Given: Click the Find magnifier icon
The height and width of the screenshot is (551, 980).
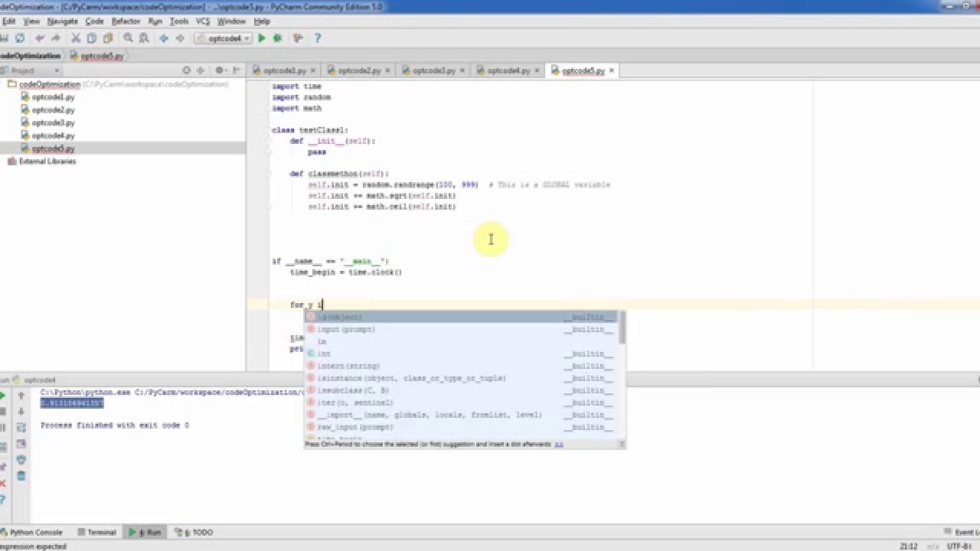Looking at the screenshot, I should (x=128, y=38).
